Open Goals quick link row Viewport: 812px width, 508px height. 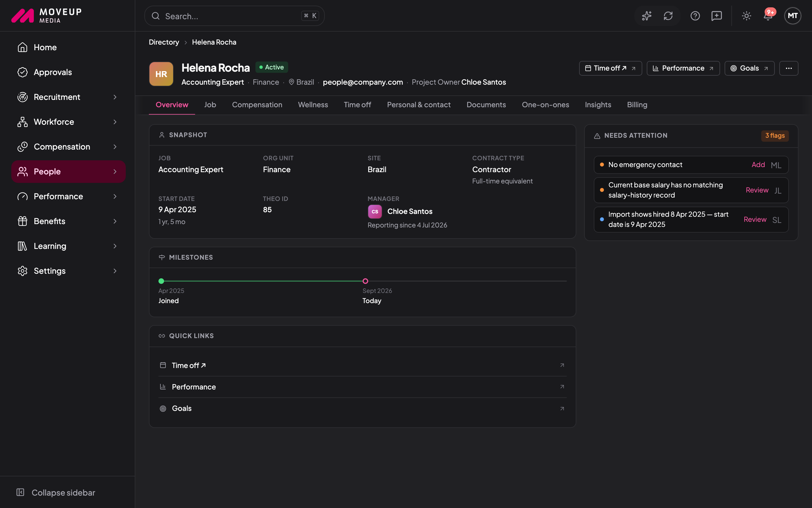tap(362, 409)
